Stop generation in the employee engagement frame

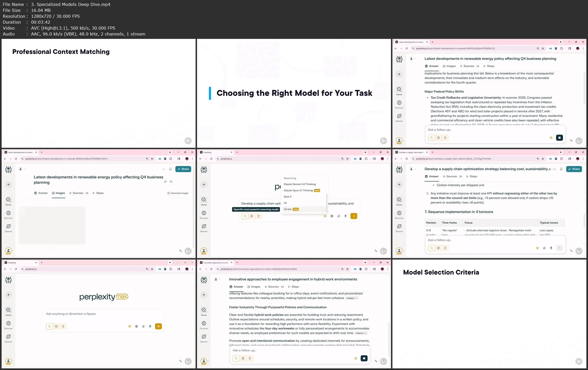click(x=364, y=358)
